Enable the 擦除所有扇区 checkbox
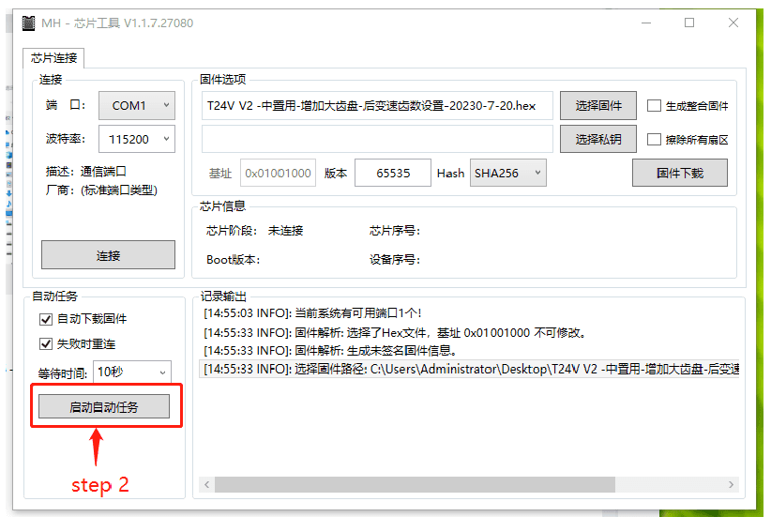The image size is (771, 532). pyautogui.click(x=654, y=140)
